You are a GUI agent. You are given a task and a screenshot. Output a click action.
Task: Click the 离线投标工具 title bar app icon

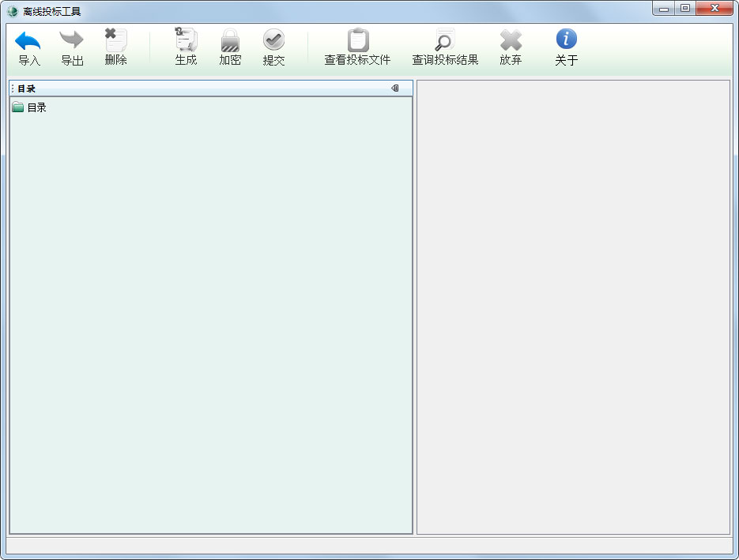(13, 11)
